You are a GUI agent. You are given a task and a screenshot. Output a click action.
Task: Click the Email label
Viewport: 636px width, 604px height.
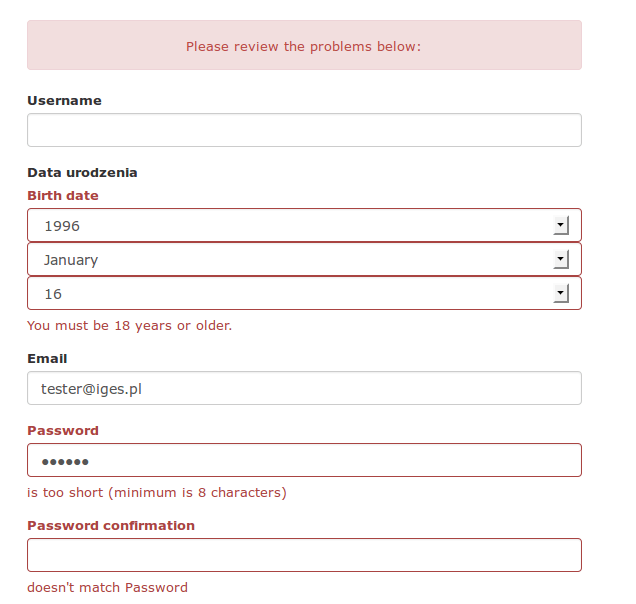pos(47,359)
